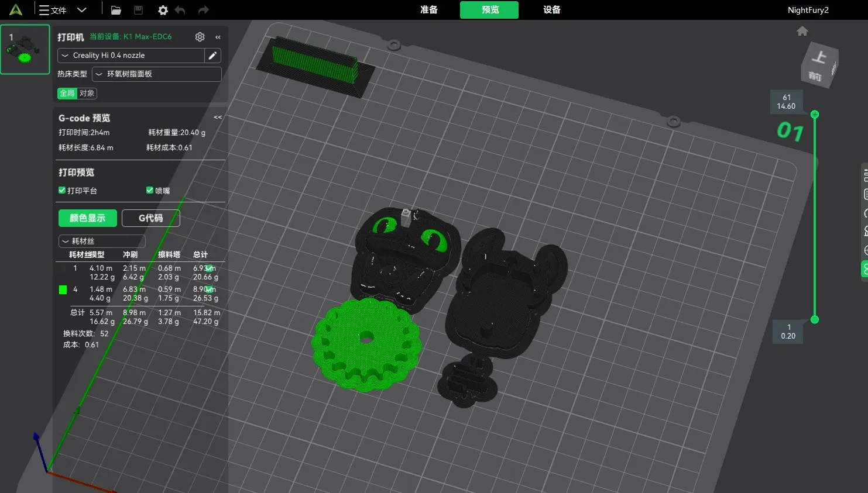Screen dimensions: 868x493
Task: Click the total 15.82 m cell
Action: [207, 313]
